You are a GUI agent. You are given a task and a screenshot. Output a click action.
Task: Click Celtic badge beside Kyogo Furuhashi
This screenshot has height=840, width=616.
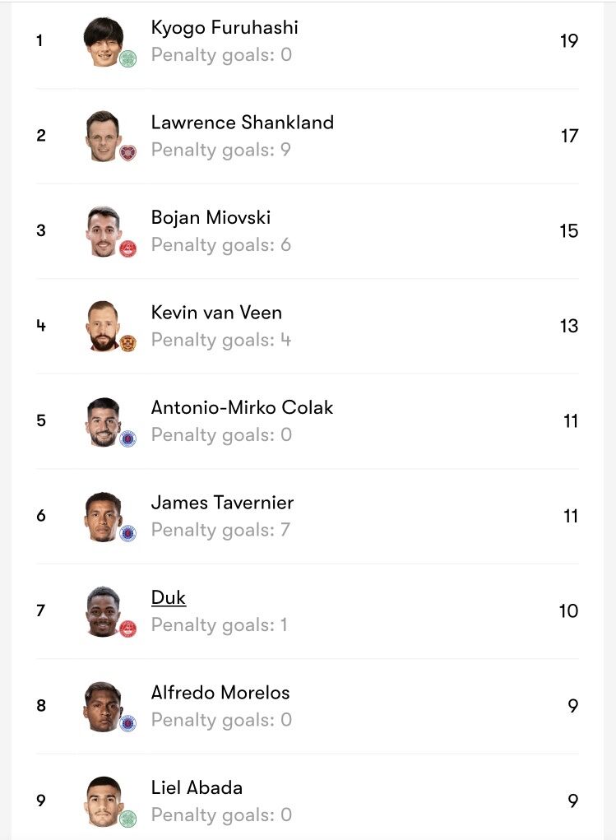tap(127, 58)
